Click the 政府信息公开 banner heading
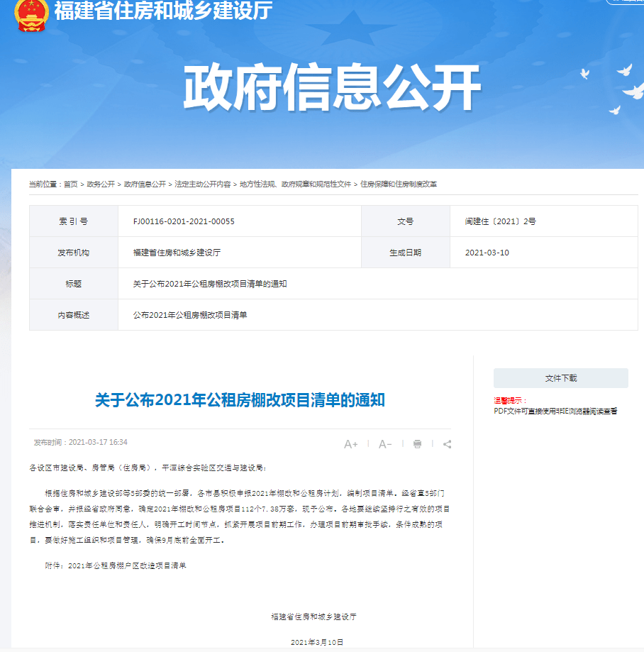Viewport: 644px width, 652px height. (332, 88)
